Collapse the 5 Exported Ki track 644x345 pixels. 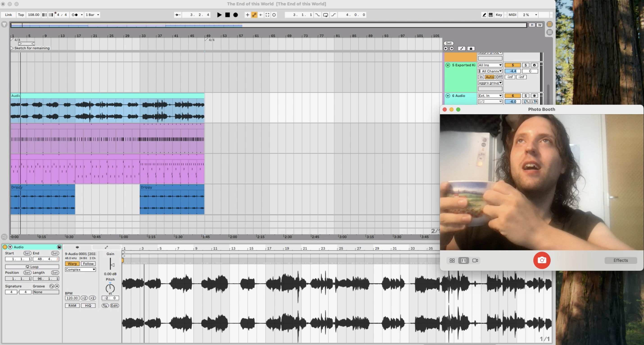(x=448, y=65)
